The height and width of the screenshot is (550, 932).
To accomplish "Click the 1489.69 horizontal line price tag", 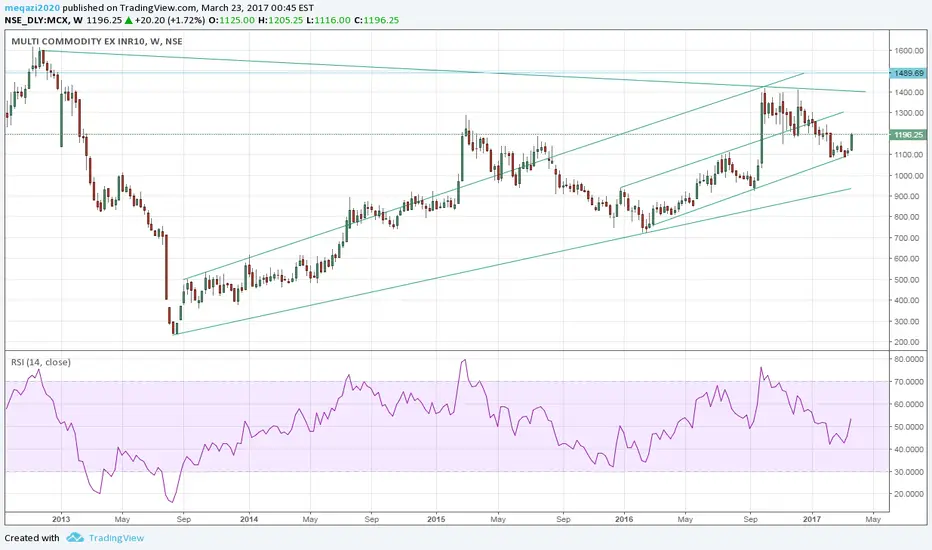I will click(908, 73).
